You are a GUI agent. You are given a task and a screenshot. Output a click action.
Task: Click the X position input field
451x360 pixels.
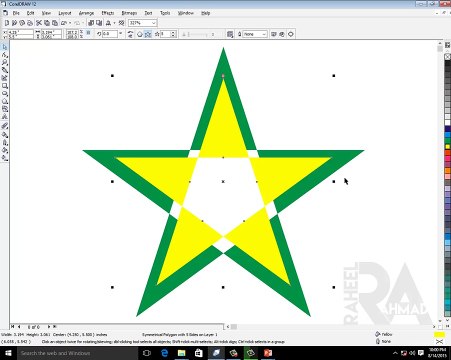point(21,32)
